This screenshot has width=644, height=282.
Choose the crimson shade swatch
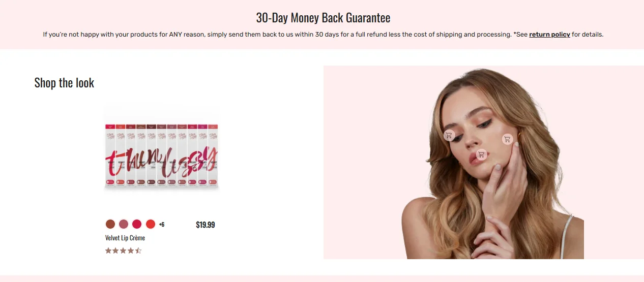pos(137,224)
